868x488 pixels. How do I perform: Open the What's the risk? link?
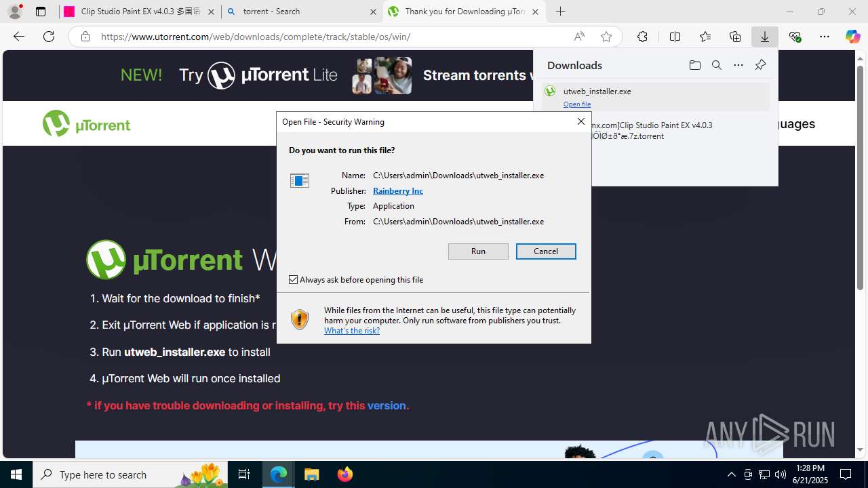click(352, 331)
